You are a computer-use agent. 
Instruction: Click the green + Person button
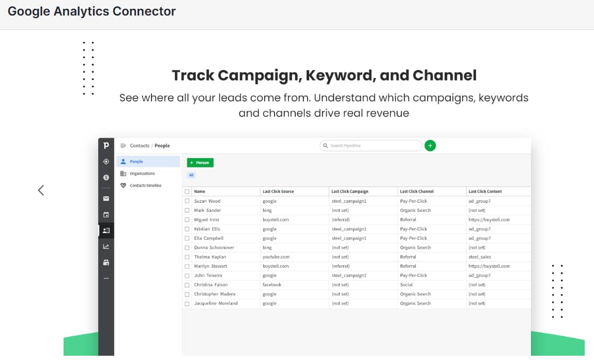tap(200, 162)
